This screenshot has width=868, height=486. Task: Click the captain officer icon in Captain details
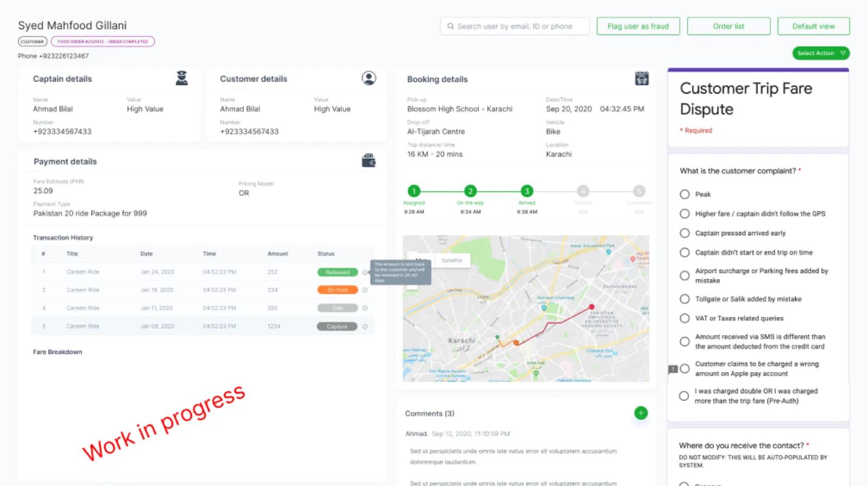click(182, 78)
